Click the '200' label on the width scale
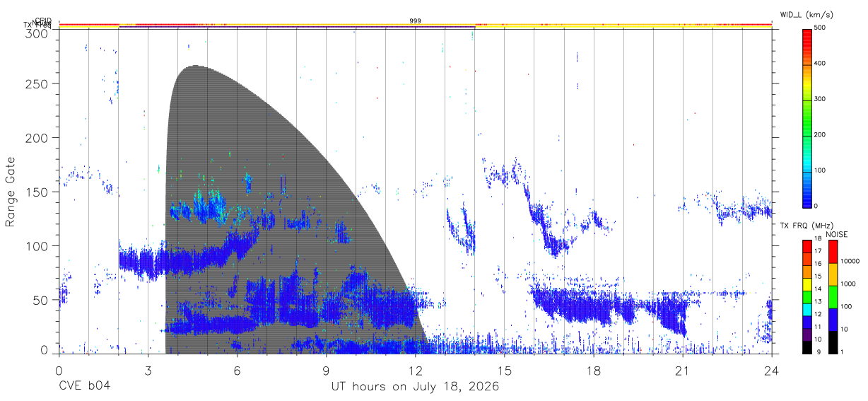The image size is (868, 401). click(820, 134)
